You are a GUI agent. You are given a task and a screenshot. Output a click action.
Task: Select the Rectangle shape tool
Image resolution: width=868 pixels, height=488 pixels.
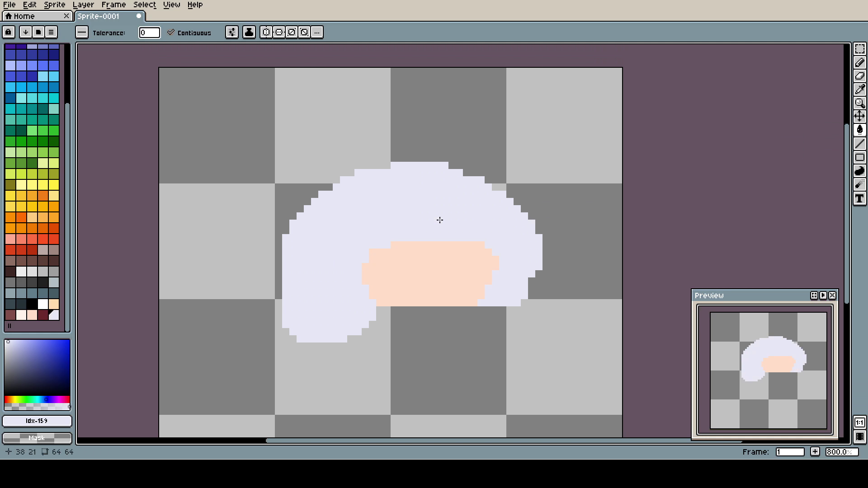point(859,157)
